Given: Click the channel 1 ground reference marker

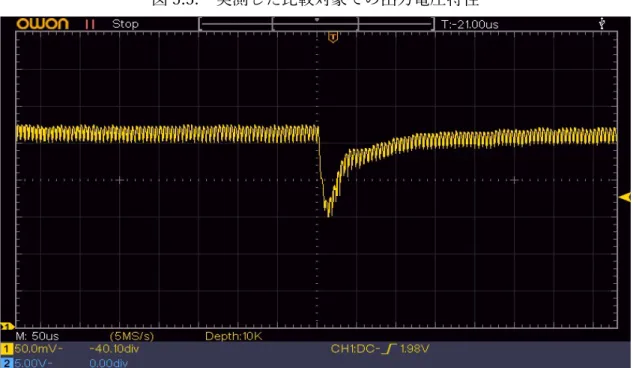Looking at the screenshot, I should point(7,326).
